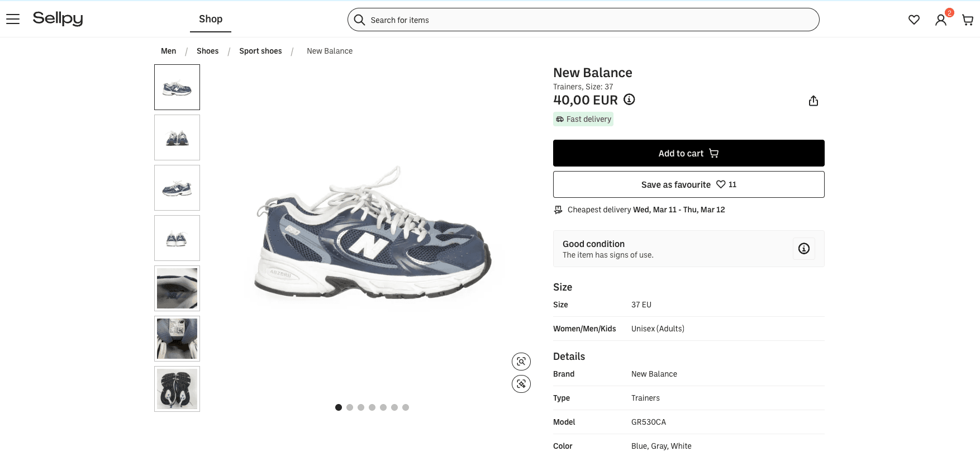Screen dimensions: 980x456
Task: Toggle Save as favourite
Action: tap(688, 184)
